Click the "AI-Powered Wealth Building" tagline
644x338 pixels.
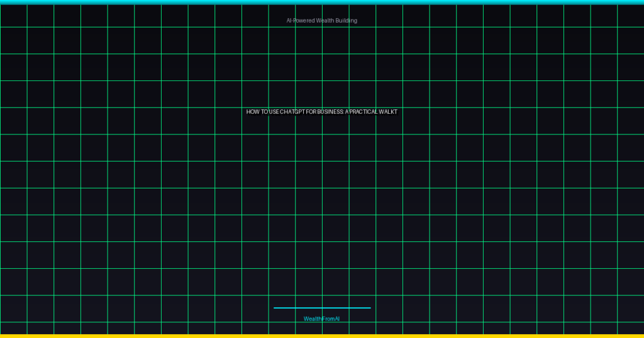coord(321,21)
